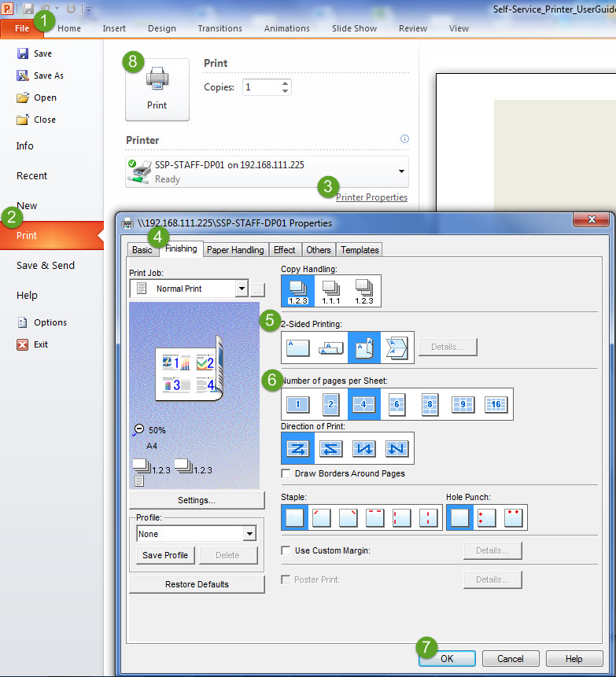Select the uncollated 1.1.1 copy handling icon
The width and height of the screenshot is (616, 677).
(330, 291)
